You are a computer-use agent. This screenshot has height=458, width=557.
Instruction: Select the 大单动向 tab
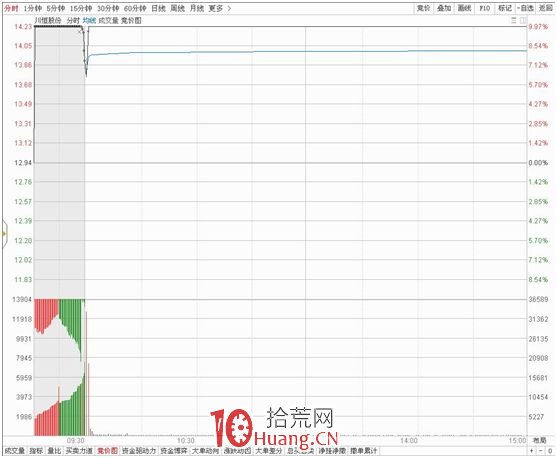point(205,451)
